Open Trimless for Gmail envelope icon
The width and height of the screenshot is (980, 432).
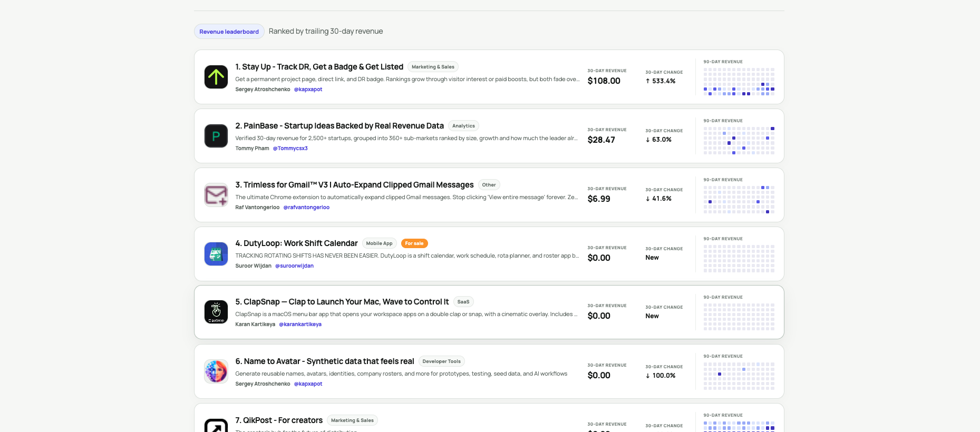point(216,195)
